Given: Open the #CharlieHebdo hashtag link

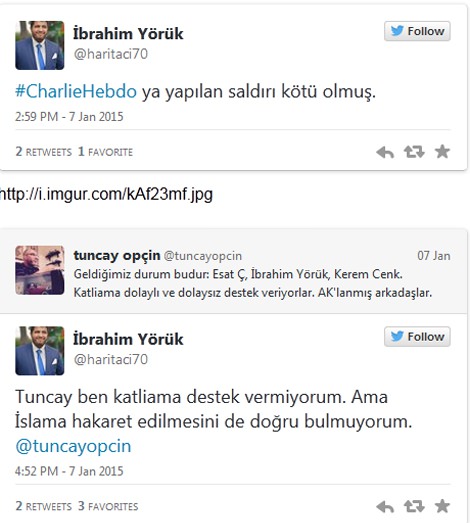Looking at the screenshot, I should click(x=76, y=91).
